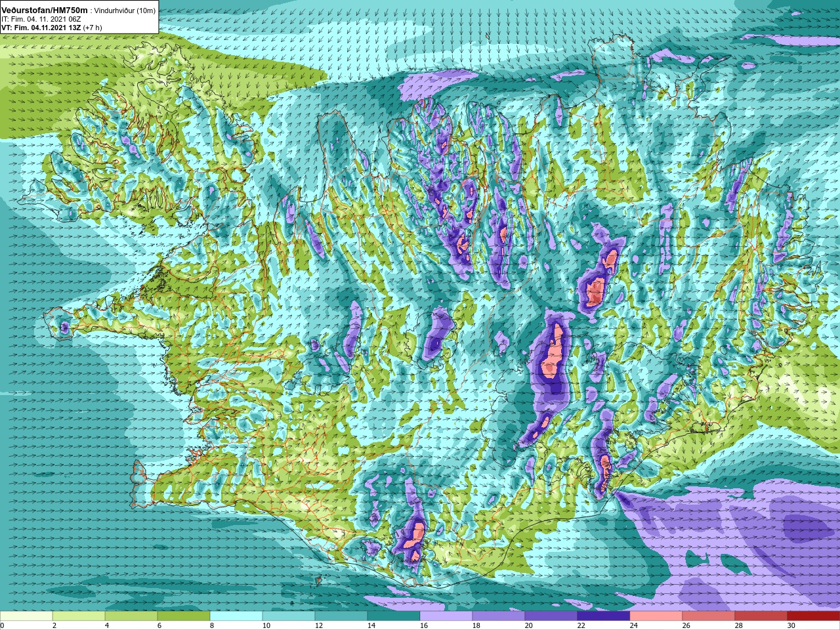Click the legend label '2'
The height and width of the screenshot is (630, 840).
54,625
